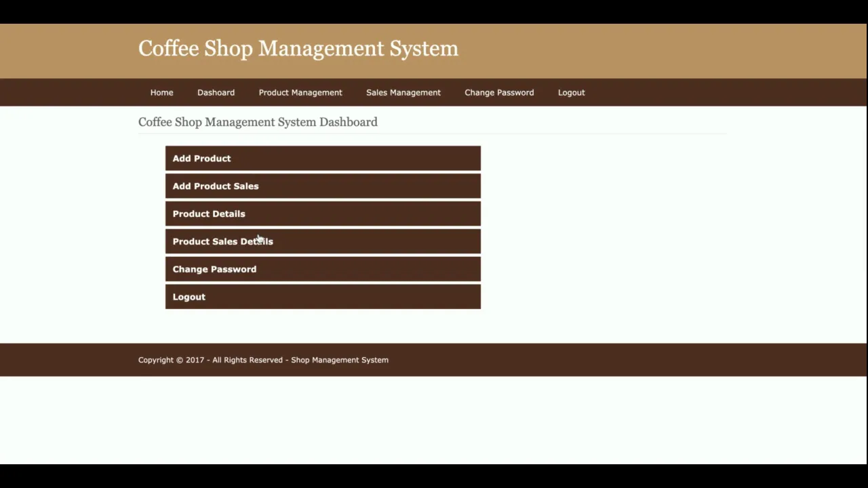Click Change Password dashboard button
This screenshot has width=868, height=488.
coord(323,269)
